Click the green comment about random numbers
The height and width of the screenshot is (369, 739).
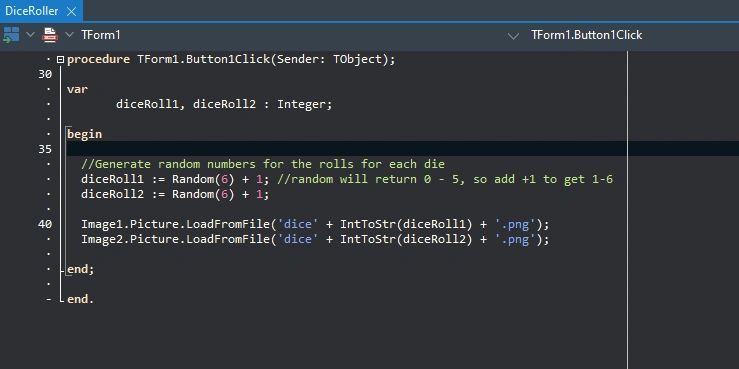[x=263, y=164]
